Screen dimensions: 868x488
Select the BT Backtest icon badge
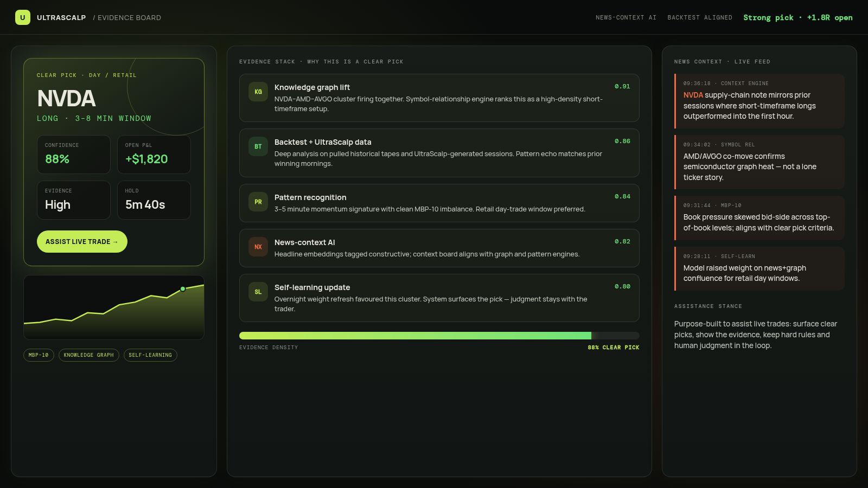click(x=258, y=146)
